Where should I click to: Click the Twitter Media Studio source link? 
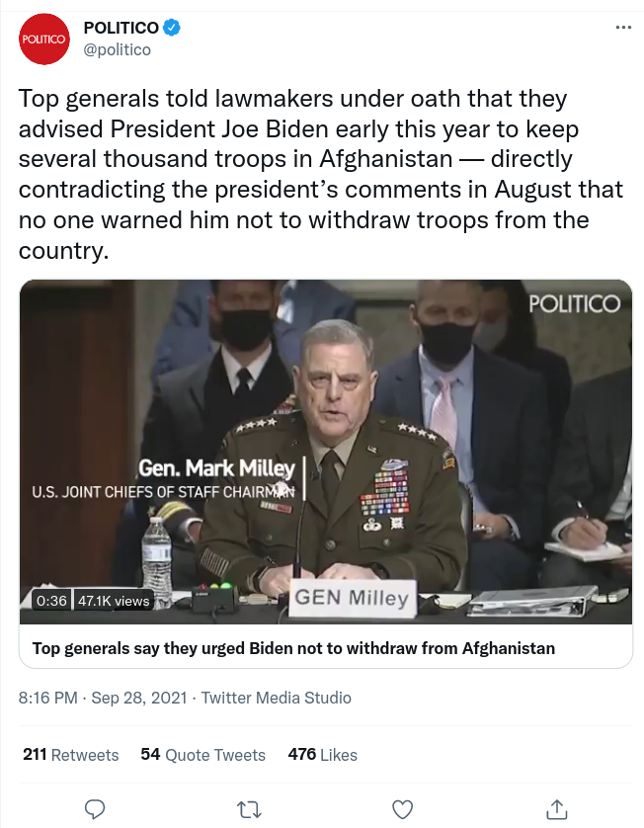(x=276, y=698)
